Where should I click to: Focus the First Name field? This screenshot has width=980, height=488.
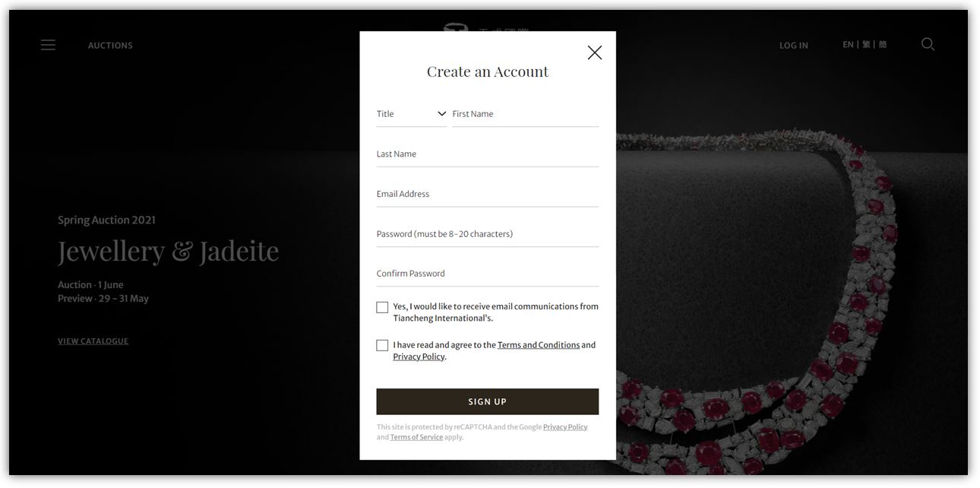click(526, 114)
